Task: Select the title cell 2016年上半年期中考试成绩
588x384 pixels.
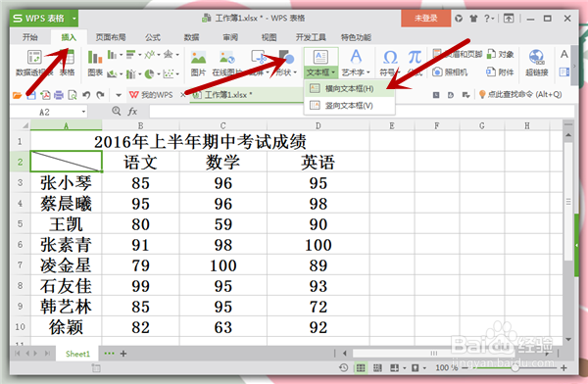Action: (x=200, y=141)
